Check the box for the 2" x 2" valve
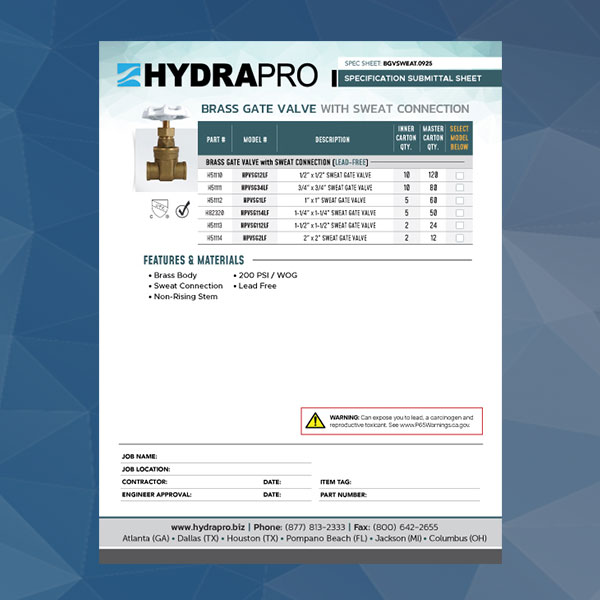The width and height of the screenshot is (600, 600). (x=460, y=238)
